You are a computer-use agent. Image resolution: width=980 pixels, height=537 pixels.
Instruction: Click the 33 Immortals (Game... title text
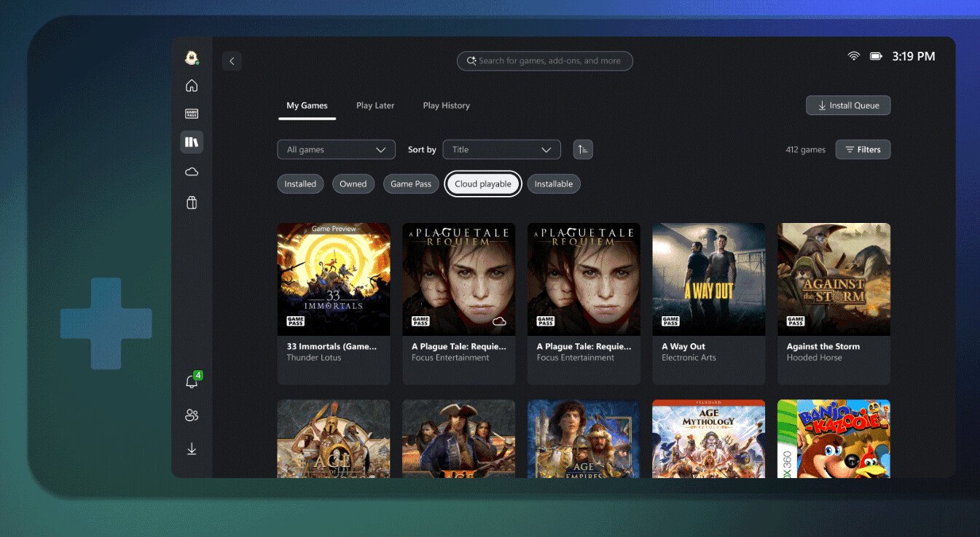tap(332, 347)
